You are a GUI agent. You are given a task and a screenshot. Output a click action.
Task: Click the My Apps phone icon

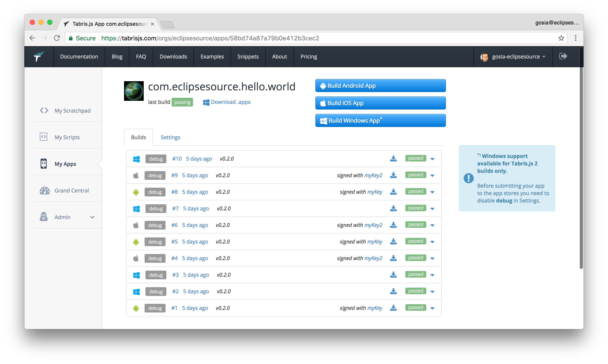[x=43, y=164]
